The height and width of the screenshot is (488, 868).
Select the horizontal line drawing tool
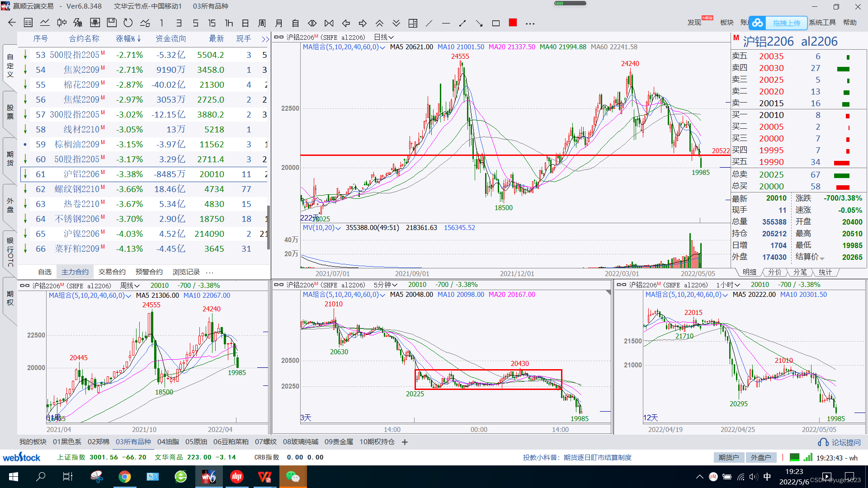[446, 23]
